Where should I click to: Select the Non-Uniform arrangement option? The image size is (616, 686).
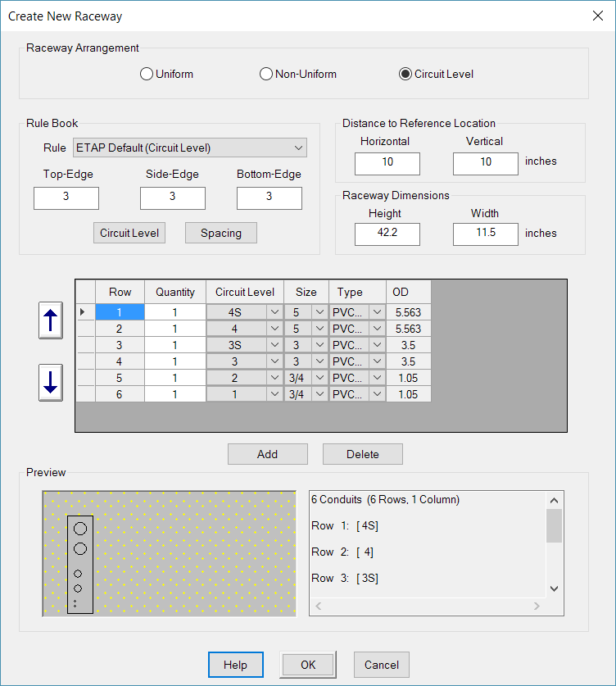266,75
